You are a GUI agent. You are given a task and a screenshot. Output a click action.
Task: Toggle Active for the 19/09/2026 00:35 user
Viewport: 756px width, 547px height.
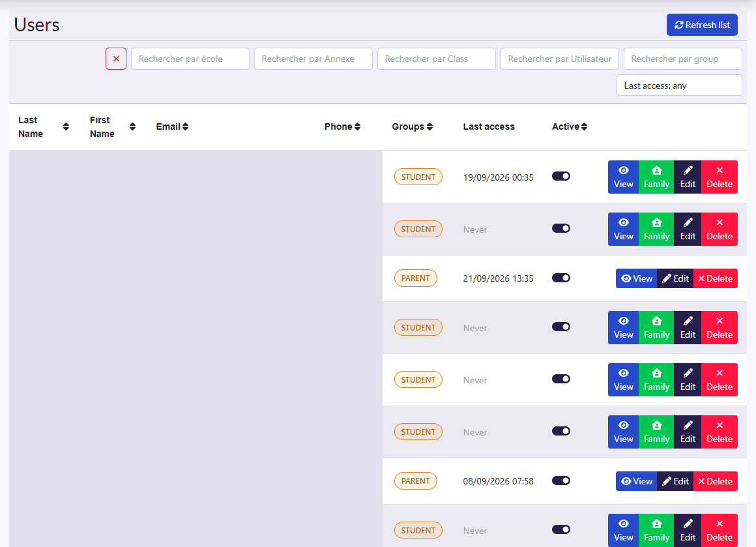[x=561, y=176]
